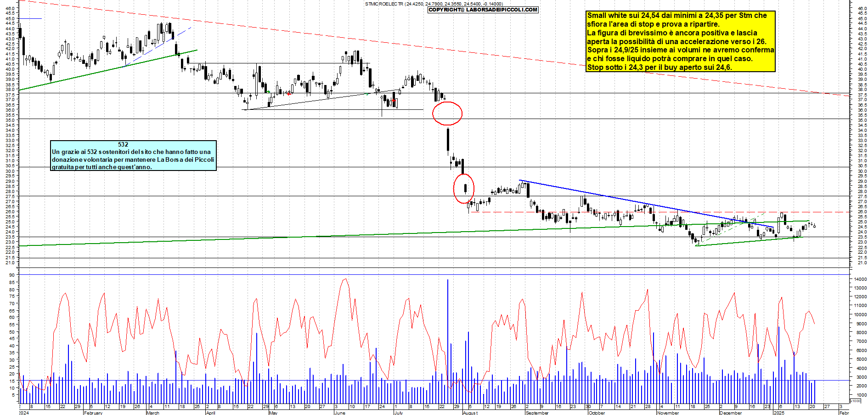The image size is (868, 415).
Task: Click the '532' heading in the cyan box
Action: click(x=123, y=144)
